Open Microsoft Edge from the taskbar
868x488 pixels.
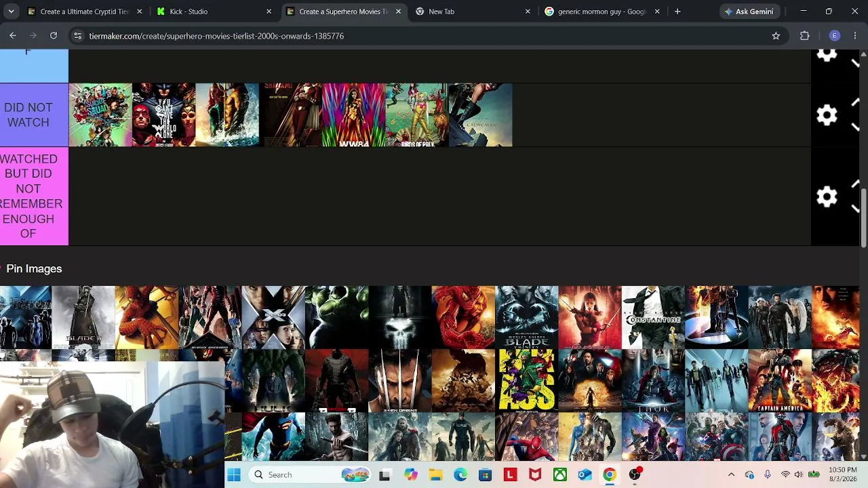[x=460, y=475]
